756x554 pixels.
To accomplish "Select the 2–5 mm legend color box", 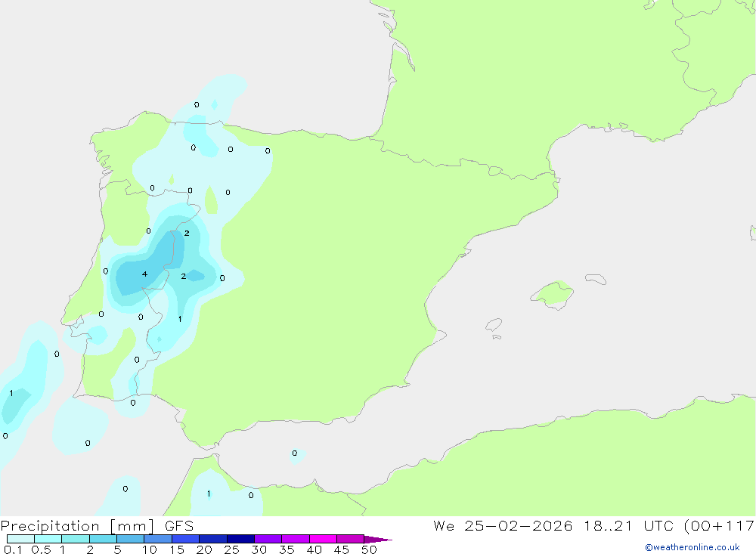I will click(x=103, y=539).
